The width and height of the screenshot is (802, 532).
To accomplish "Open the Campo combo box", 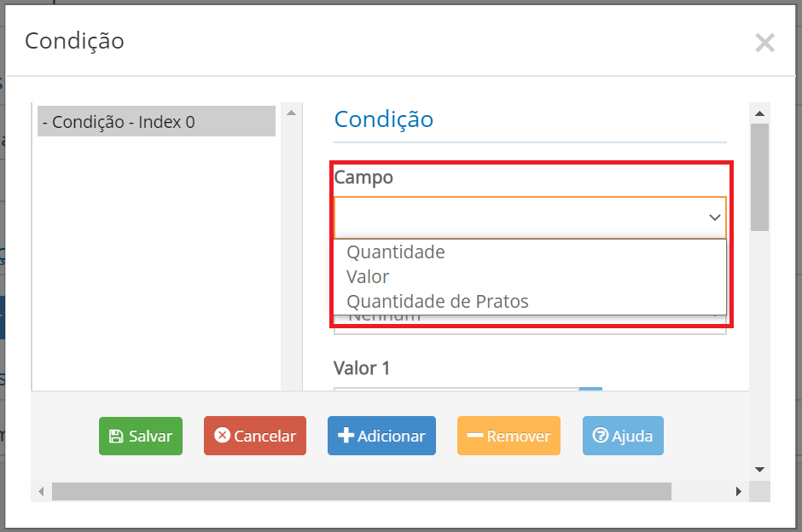I will pyautogui.click(x=530, y=217).
